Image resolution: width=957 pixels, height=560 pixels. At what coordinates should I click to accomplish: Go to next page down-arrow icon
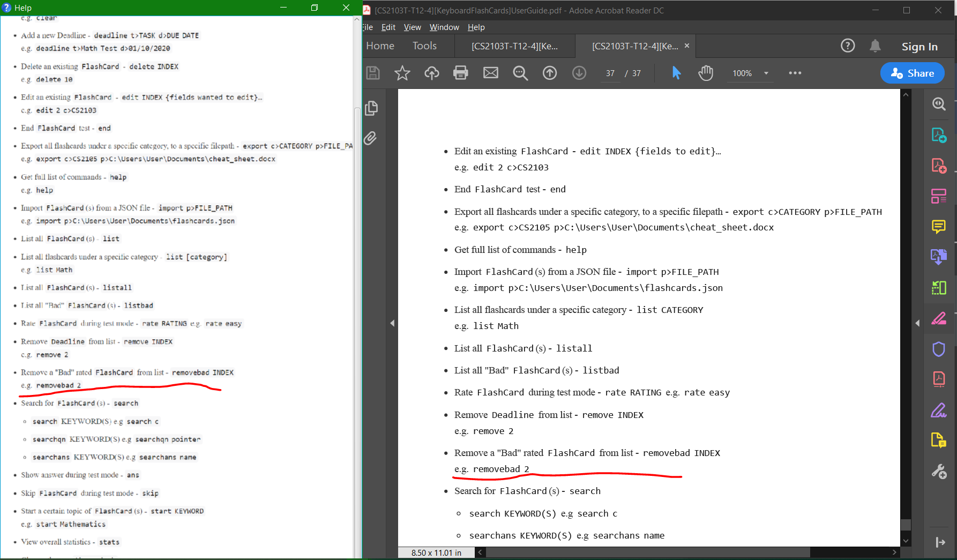(579, 73)
